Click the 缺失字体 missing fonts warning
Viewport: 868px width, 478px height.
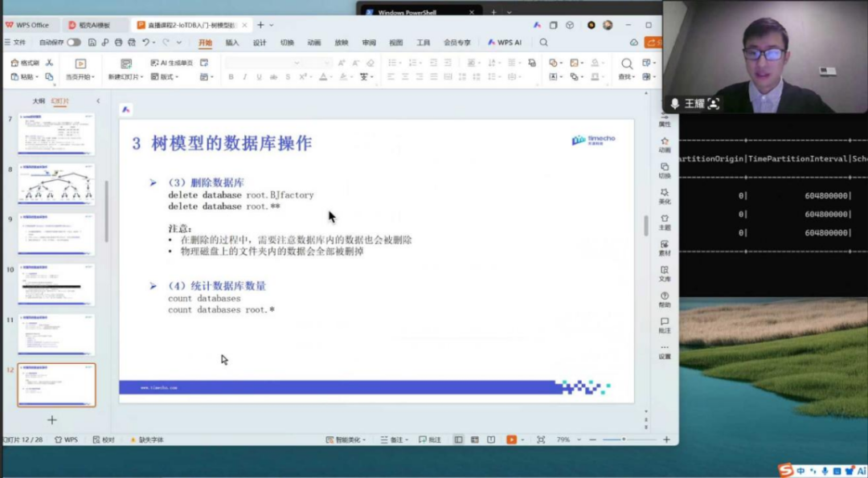pyautogui.click(x=147, y=439)
